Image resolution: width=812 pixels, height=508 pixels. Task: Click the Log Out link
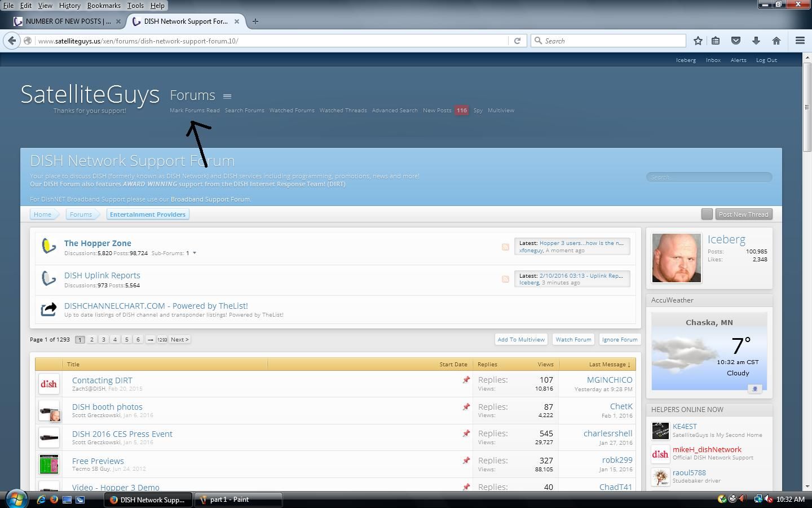pos(766,60)
